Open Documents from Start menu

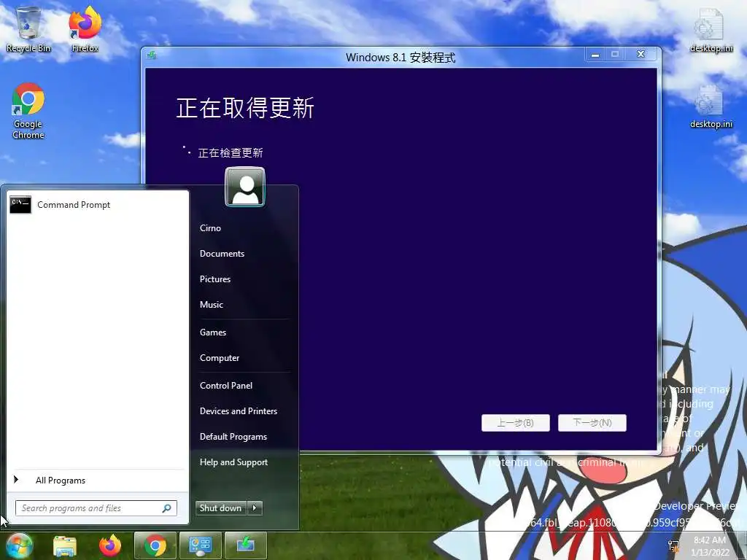click(222, 254)
